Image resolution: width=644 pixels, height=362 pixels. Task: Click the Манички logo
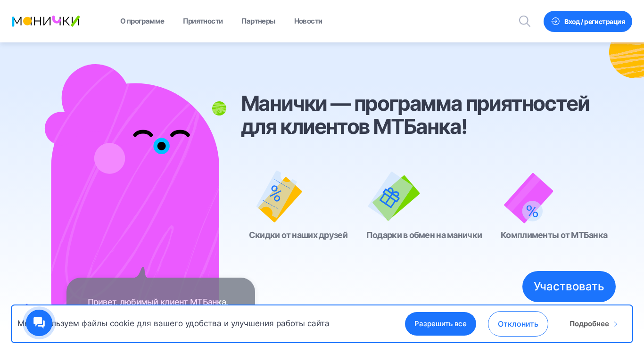[x=46, y=21]
